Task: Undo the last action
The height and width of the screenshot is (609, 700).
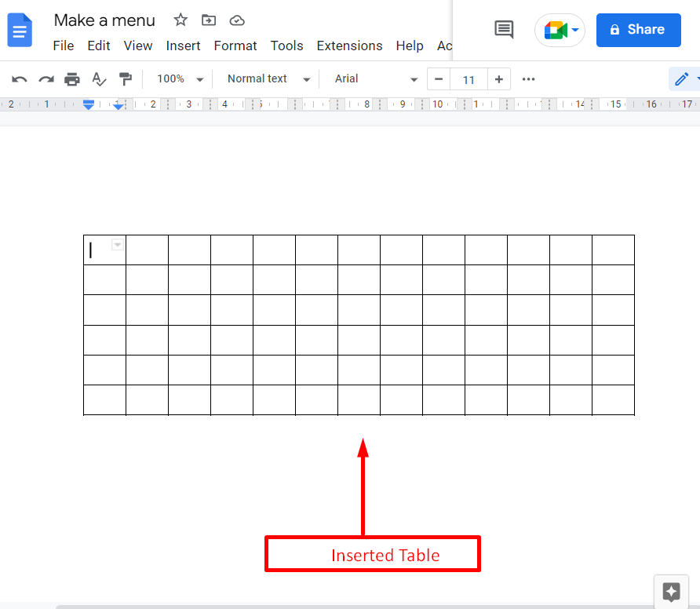Action: pos(19,79)
